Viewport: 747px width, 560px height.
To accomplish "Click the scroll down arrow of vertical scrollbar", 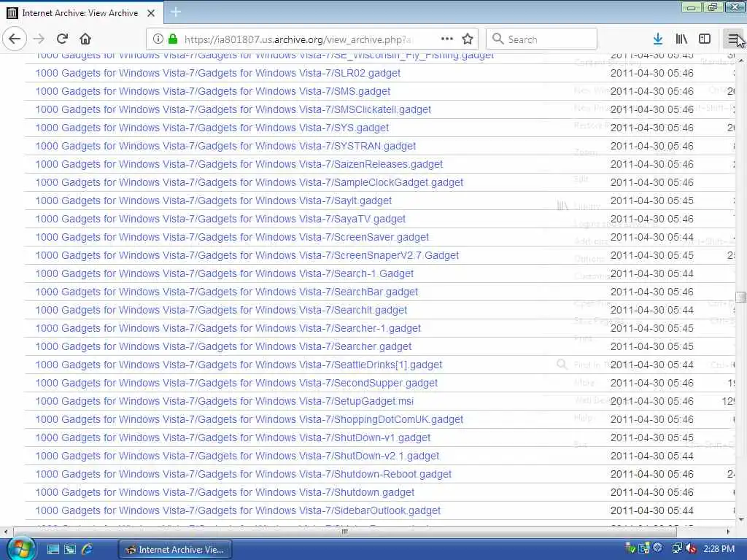I will pyautogui.click(x=741, y=519).
